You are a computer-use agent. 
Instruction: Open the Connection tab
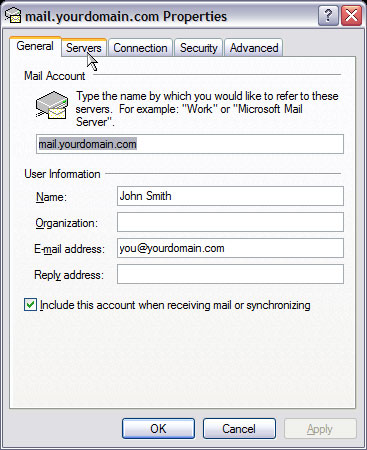coord(140,48)
